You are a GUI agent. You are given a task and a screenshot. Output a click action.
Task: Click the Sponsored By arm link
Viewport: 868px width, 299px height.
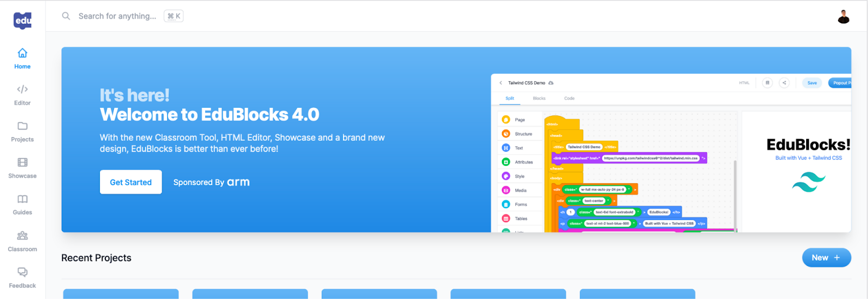(211, 183)
